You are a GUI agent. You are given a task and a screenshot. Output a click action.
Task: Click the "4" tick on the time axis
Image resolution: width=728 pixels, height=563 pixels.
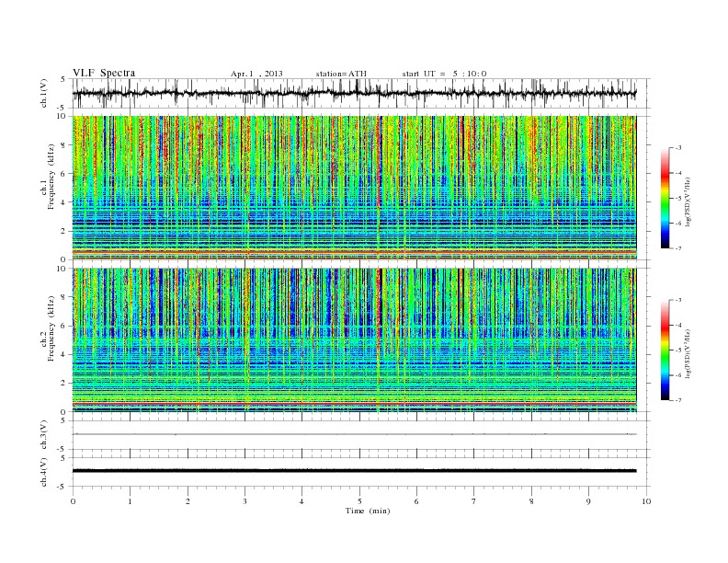tap(301, 501)
